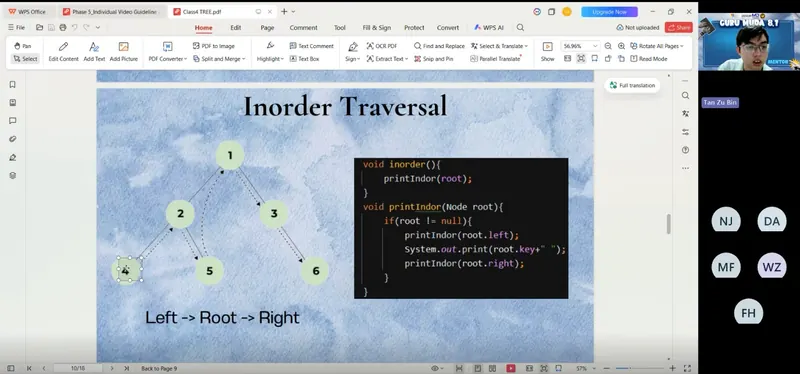Select the Pan hand tool

tap(24, 46)
